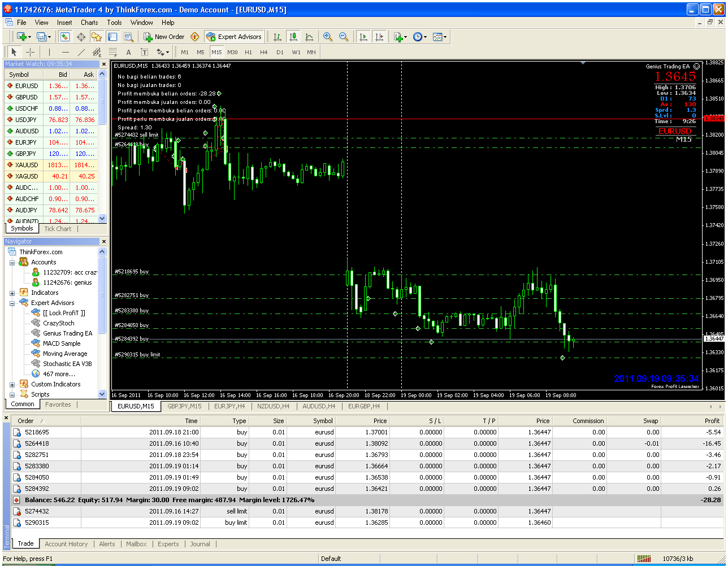Toggle the chart shift icon
Image resolution: width=728 pixels, height=566 pixels.
click(x=379, y=37)
